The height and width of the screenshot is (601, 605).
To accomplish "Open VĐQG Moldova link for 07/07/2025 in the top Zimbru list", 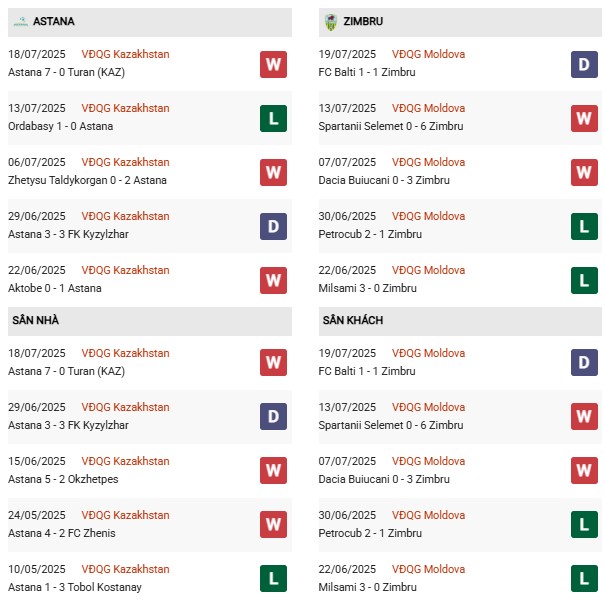I will tap(429, 162).
